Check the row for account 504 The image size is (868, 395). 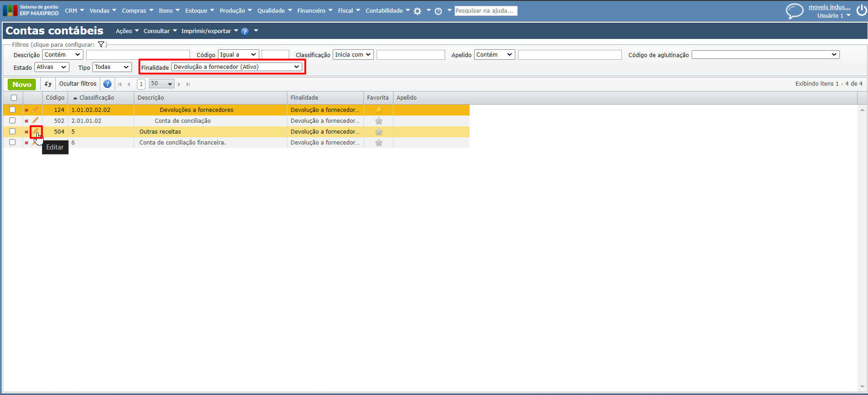coord(13,131)
